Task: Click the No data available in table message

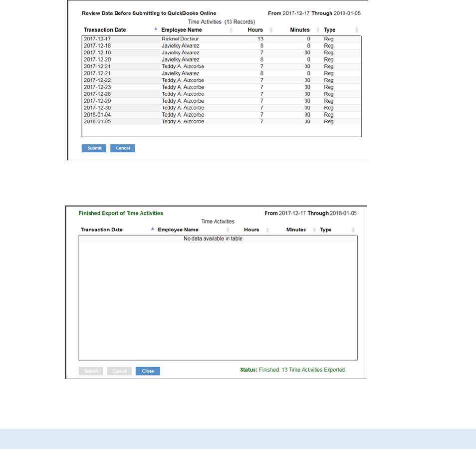Action: 213,238
